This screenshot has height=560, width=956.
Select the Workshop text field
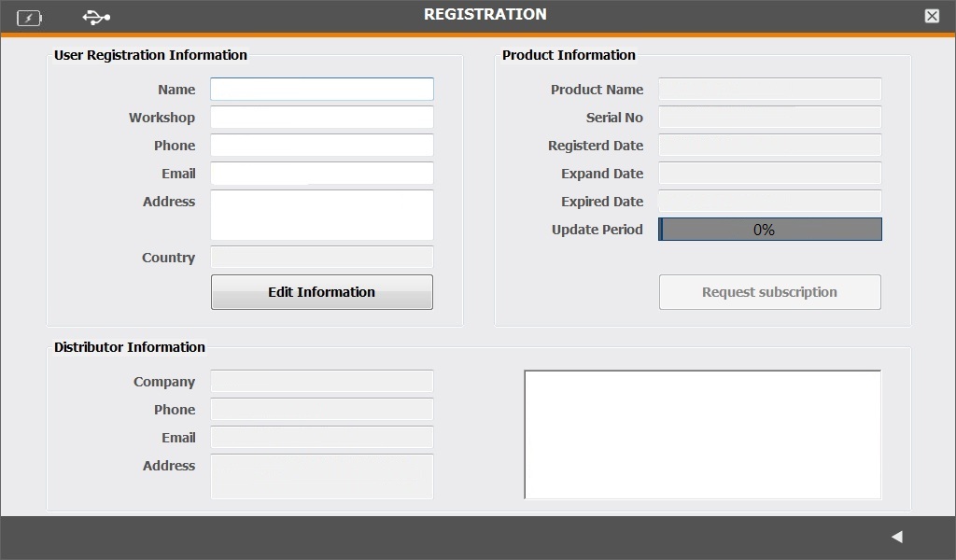click(321, 118)
